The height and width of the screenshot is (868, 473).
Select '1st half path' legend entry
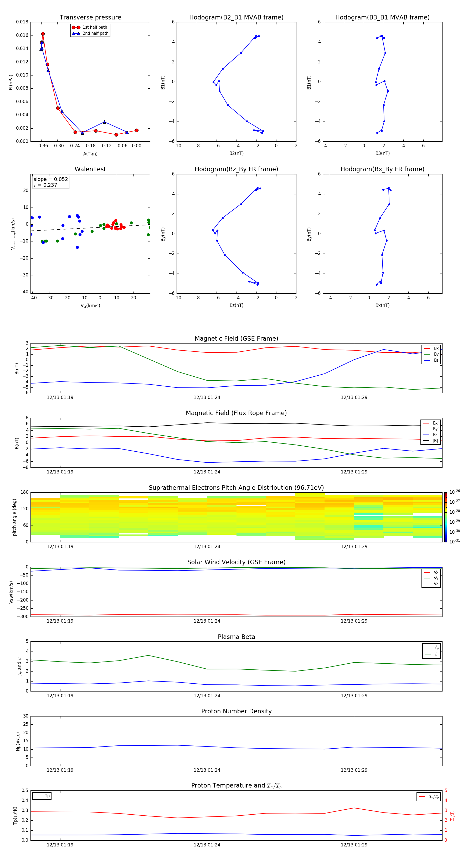coord(90,27)
